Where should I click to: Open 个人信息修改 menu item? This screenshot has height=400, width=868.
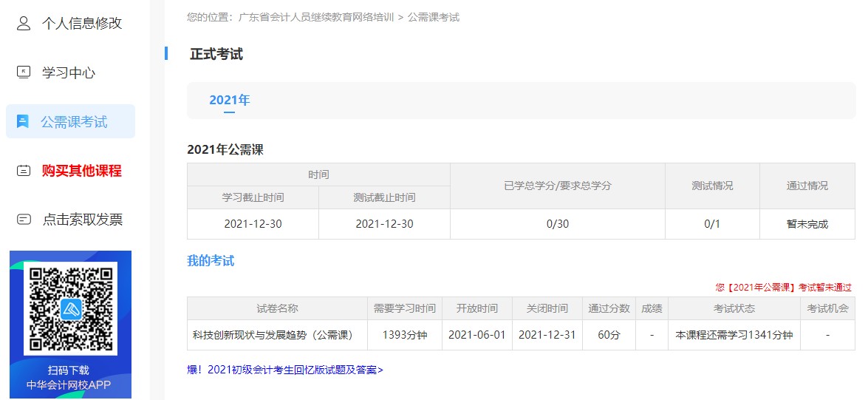click(x=81, y=24)
